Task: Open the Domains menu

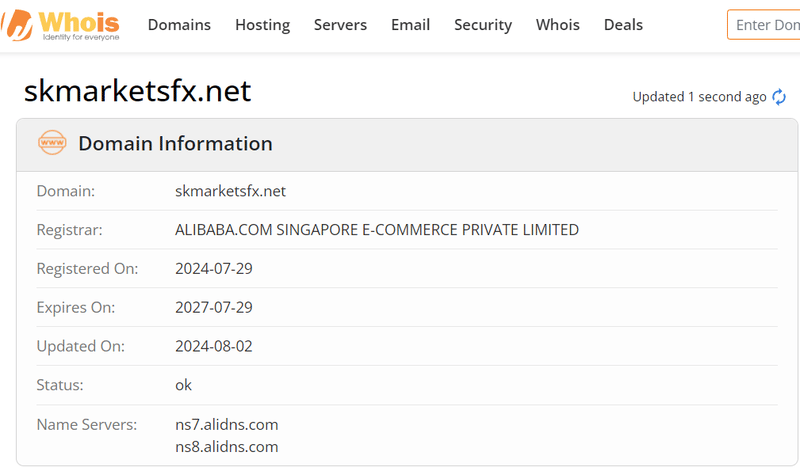Action: click(179, 24)
